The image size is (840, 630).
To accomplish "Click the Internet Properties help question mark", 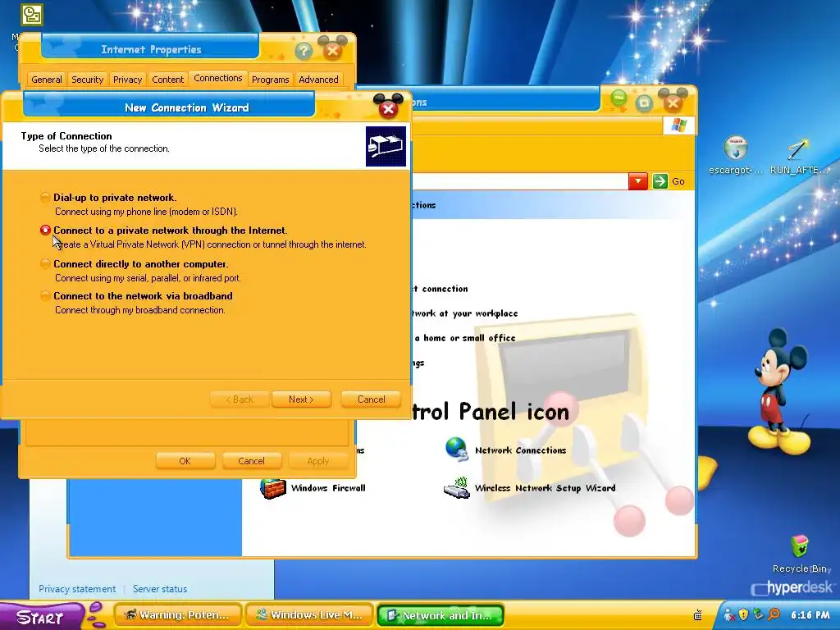I will [304, 51].
